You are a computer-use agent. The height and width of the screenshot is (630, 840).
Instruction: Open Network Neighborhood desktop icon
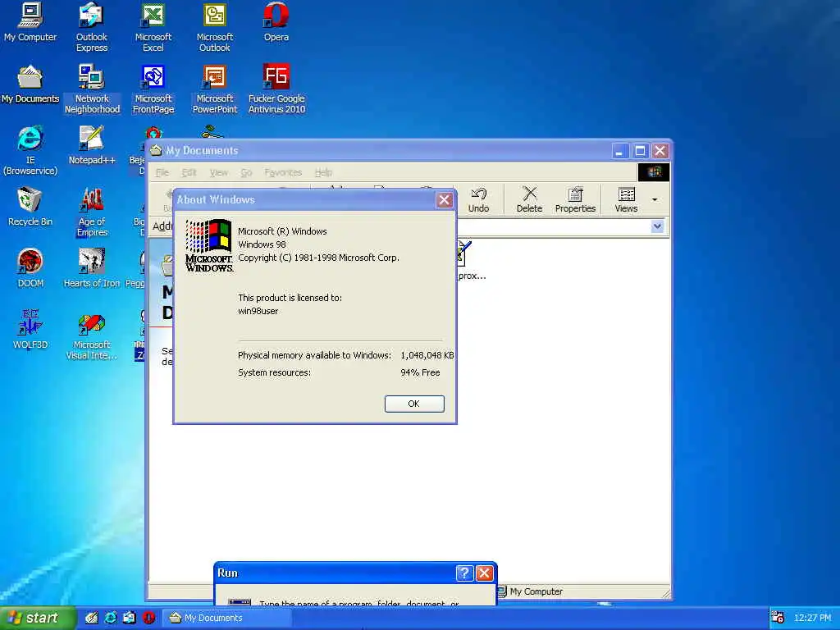tap(92, 89)
